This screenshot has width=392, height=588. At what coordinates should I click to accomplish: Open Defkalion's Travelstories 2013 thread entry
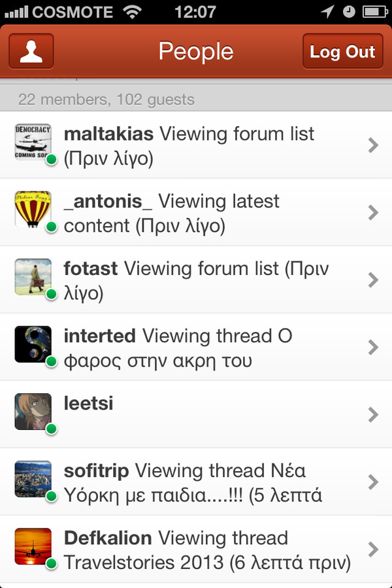206,563
